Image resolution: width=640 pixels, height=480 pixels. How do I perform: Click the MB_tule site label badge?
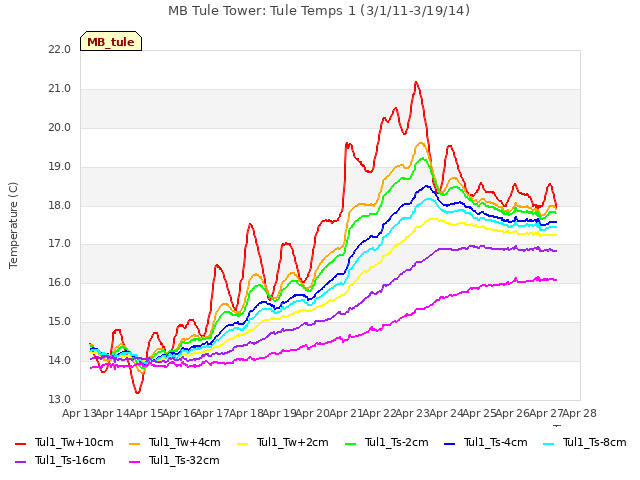pos(111,41)
